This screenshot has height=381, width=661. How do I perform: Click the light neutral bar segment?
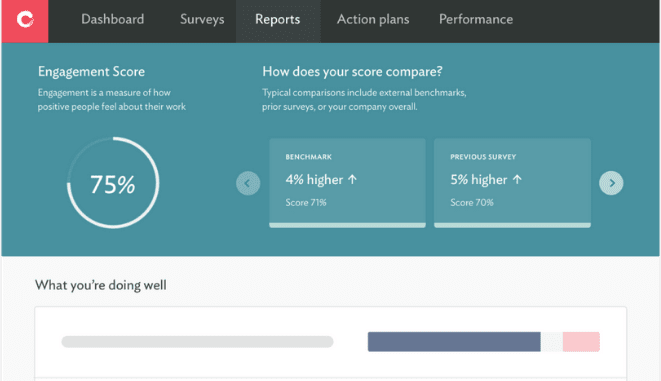tap(551, 342)
